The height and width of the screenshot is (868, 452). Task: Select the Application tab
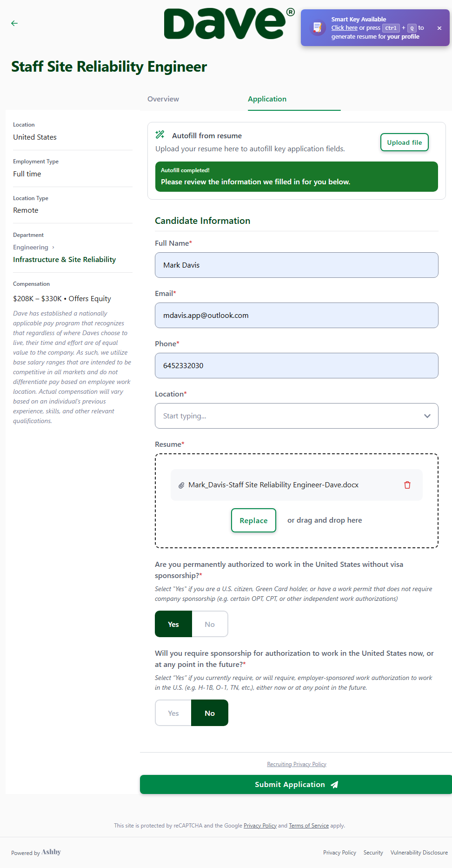point(267,99)
